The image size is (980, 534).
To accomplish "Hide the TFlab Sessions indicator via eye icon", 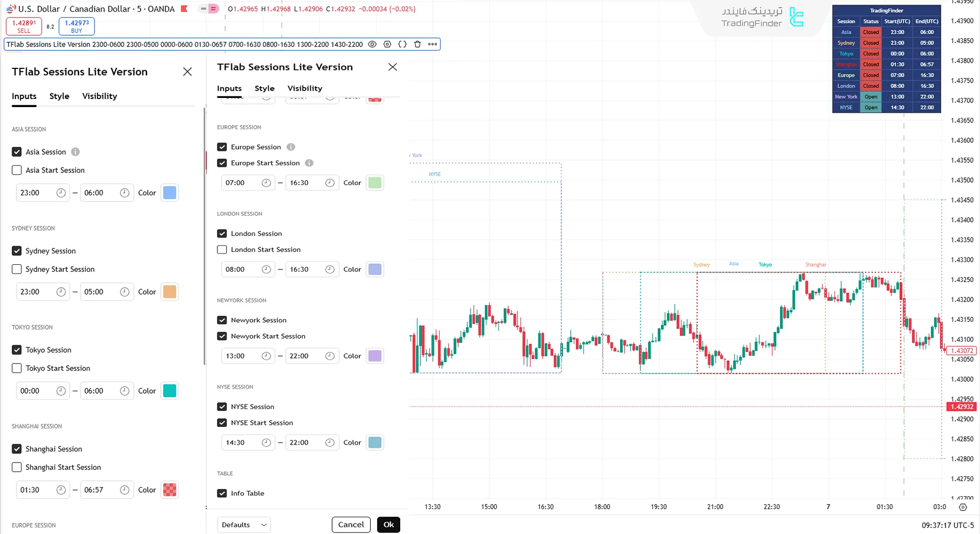I will coord(373,44).
